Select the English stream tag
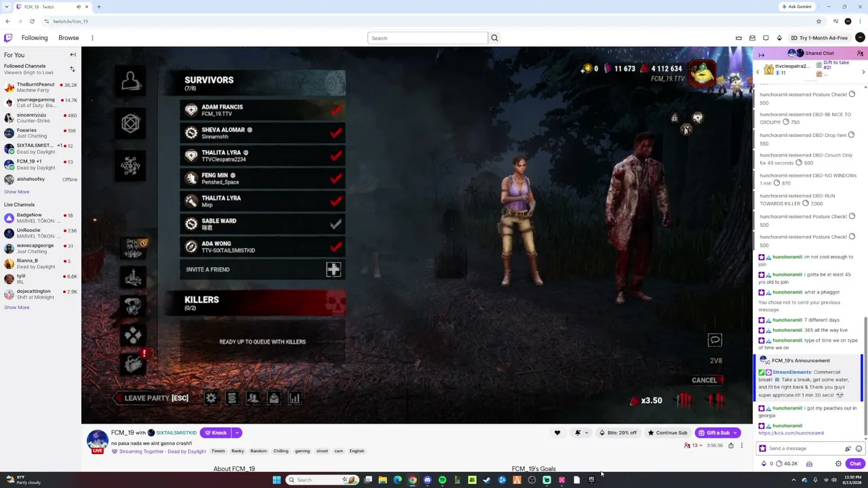Viewport: 868px width, 488px height. pos(357,451)
